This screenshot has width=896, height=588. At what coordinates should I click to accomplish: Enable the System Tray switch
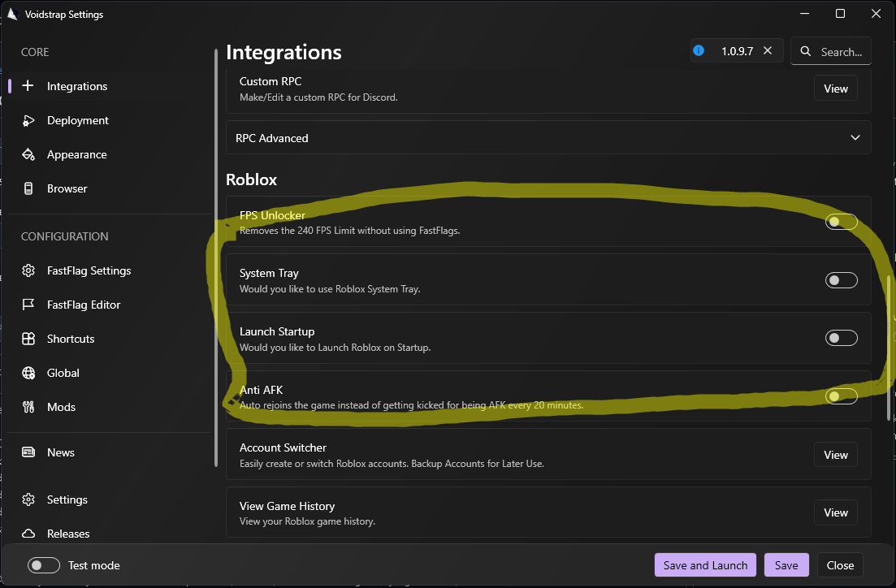point(841,280)
